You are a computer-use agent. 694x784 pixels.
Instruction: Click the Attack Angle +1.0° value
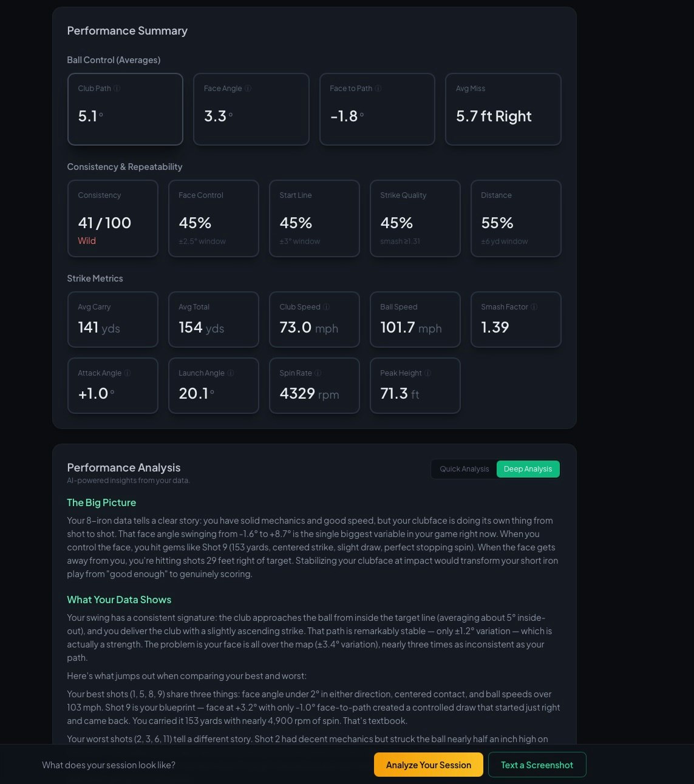coord(96,394)
